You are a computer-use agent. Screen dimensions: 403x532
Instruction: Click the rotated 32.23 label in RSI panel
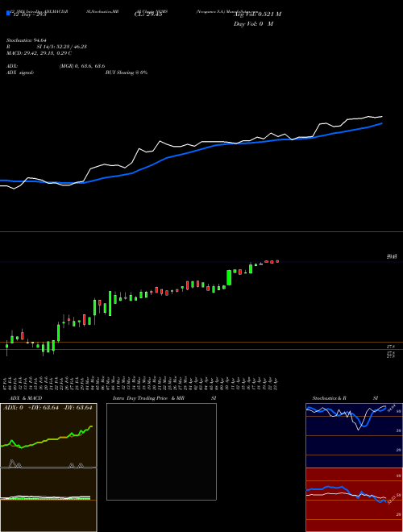click(391, 500)
